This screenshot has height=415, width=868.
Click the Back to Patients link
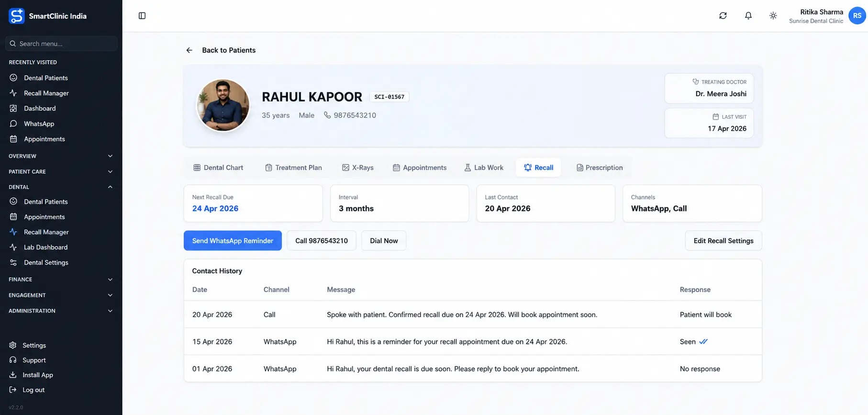click(x=229, y=50)
